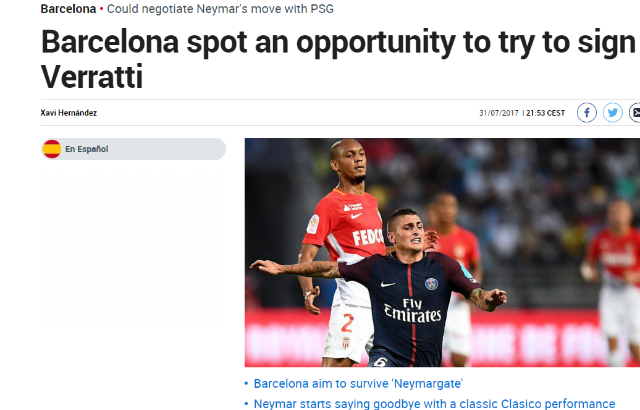Click the subtitle about Neymar's PSG move
The height and width of the screenshot is (410, 640).
(220, 9)
